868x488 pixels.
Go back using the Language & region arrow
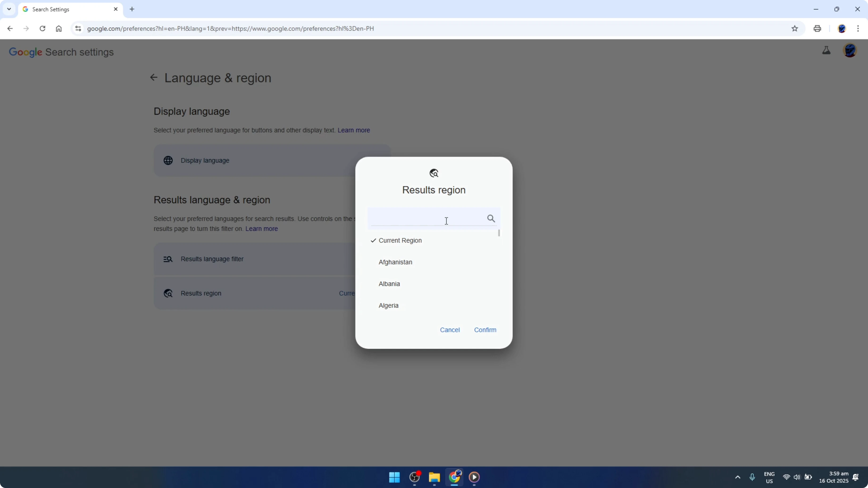click(x=154, y=78)
